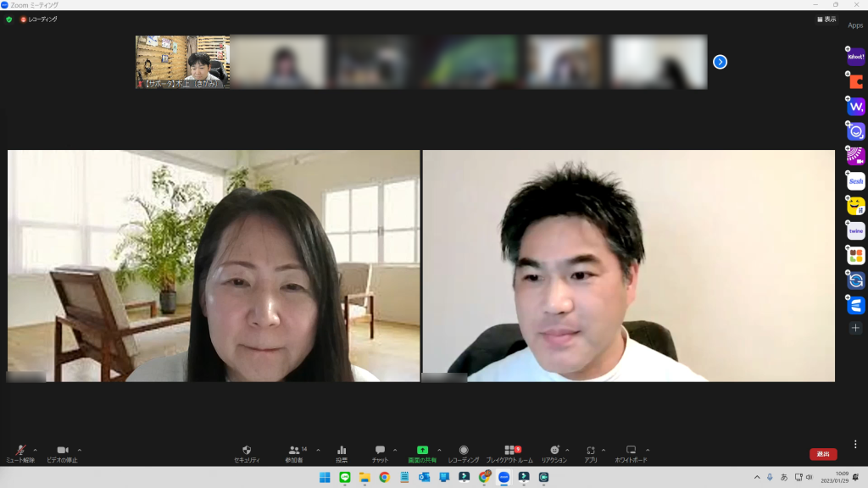Viewport: 868px width, 488px height.
Task: Open the three-dot More menu
Action: pyautogui.click(x=855, y=444)
